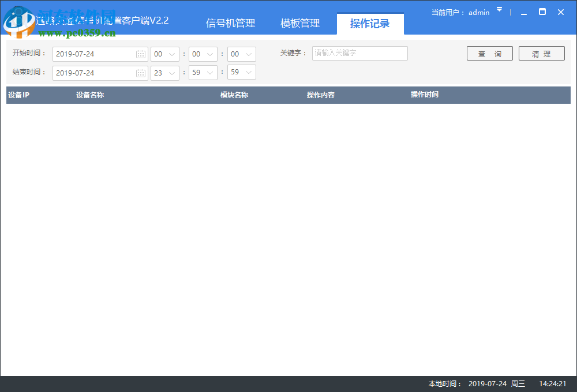
Task: Click the 设备IP column header
Action: point(17,95)
